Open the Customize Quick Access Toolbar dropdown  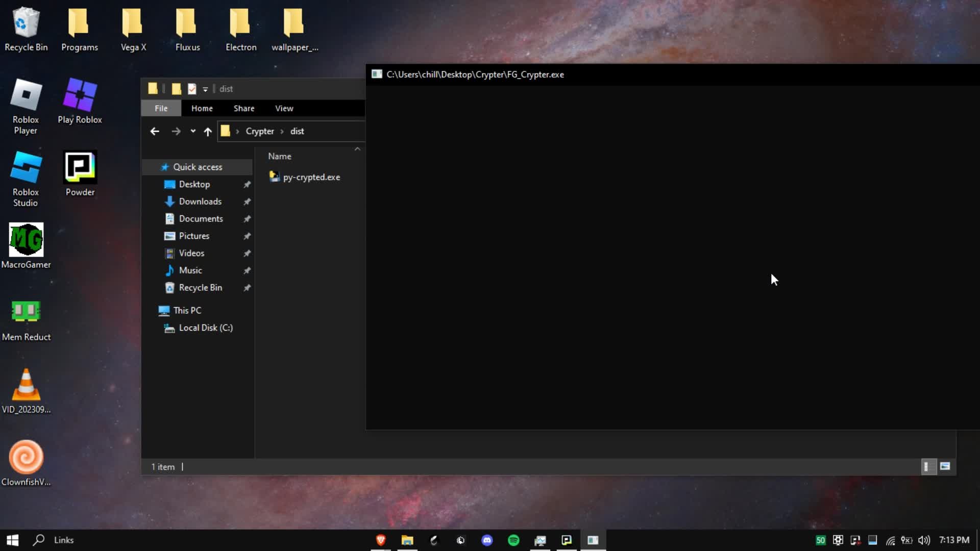[205, 89]
